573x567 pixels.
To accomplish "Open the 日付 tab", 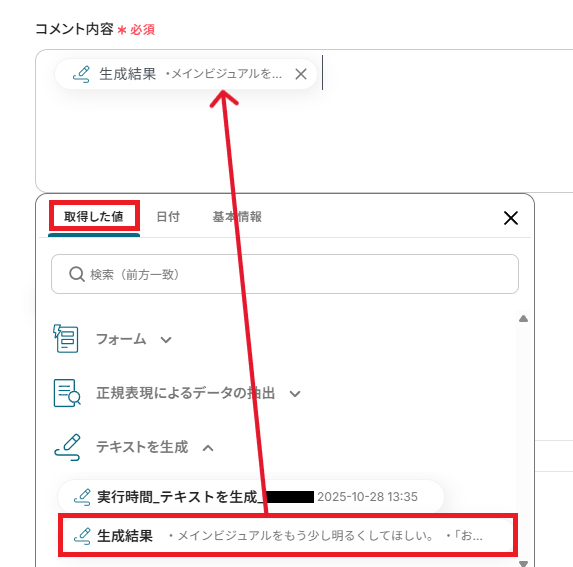I will coord(168,217).
